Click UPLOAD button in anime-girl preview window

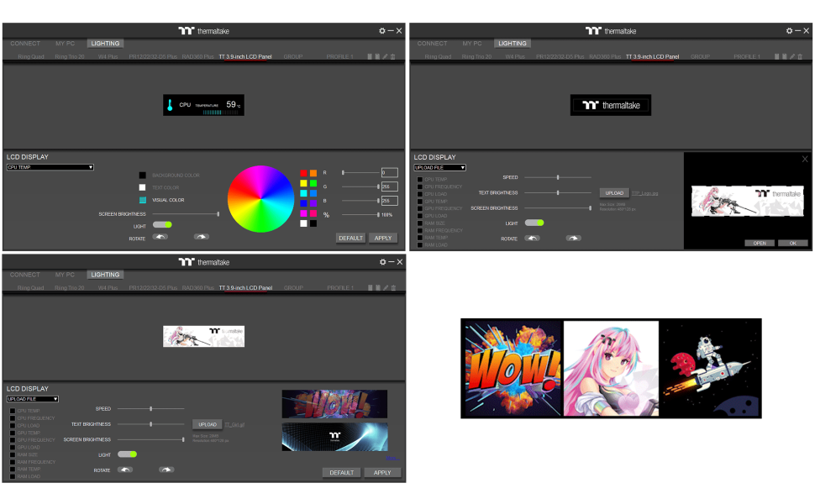[x=207, y=424]
